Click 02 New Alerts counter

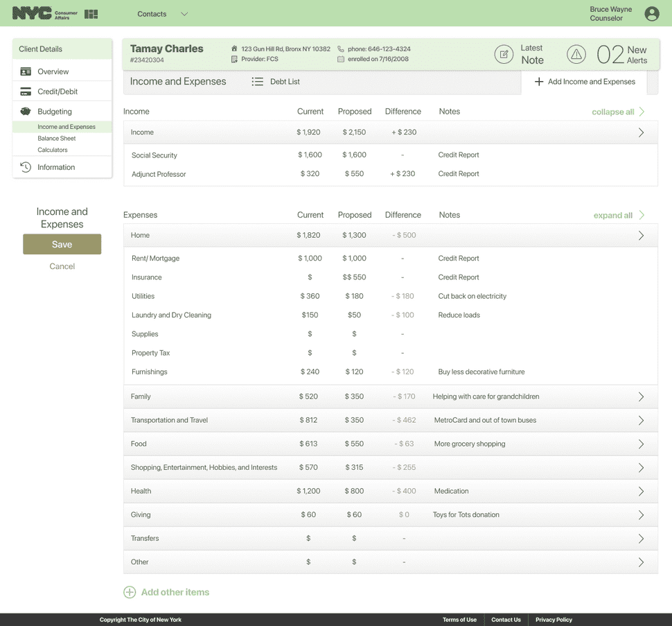coord(622,55)
